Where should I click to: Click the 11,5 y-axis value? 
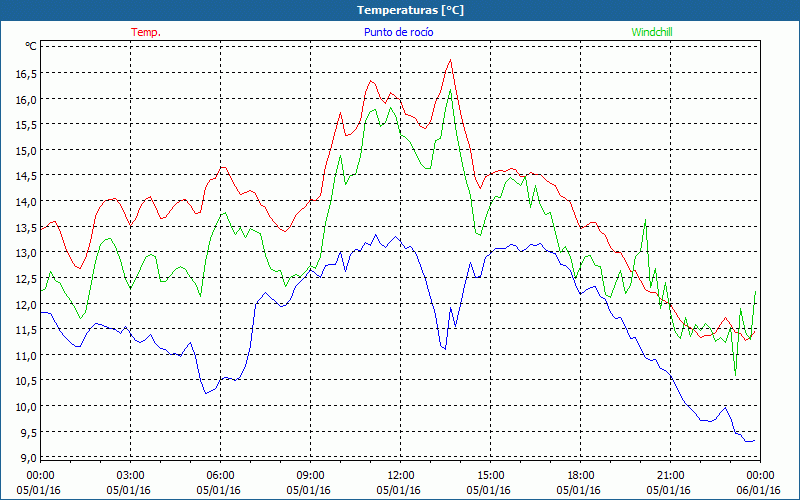(x=27, y=330)
